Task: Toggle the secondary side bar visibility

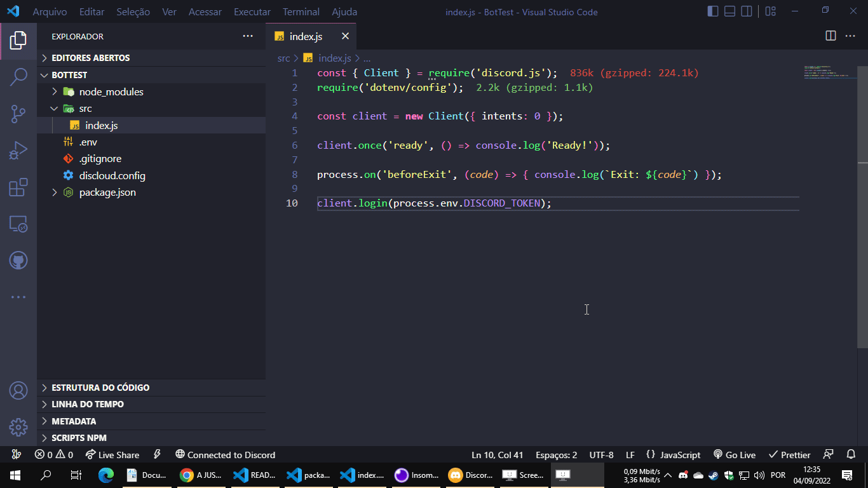Action: (x=747, y=11)
